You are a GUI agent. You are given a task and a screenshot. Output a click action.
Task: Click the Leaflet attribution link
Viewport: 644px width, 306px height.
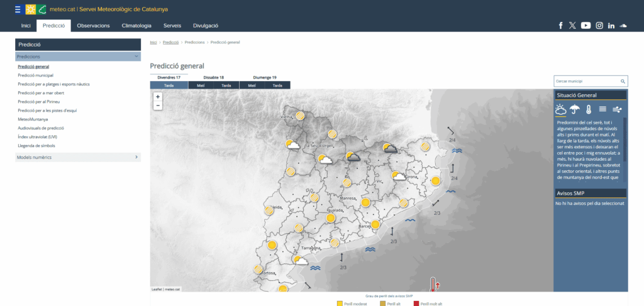(x=157, y=289)
